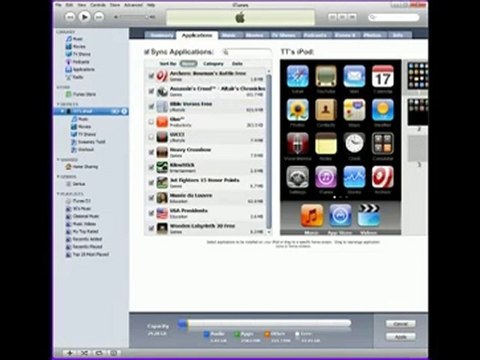Eject the iPod from devices list

pyautogui.click(x=124, y=111)
